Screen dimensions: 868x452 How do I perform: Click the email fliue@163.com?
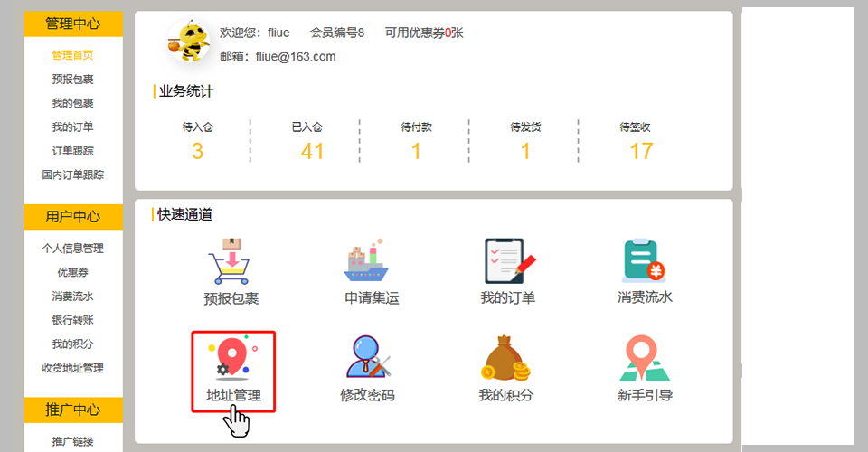(x=296, y=56)
